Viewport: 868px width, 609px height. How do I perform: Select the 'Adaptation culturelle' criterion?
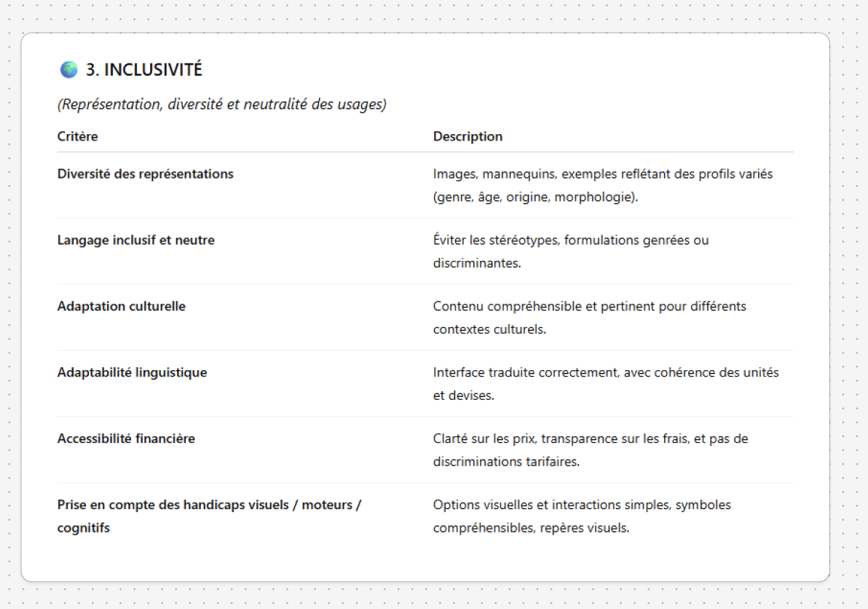[121, 306]
